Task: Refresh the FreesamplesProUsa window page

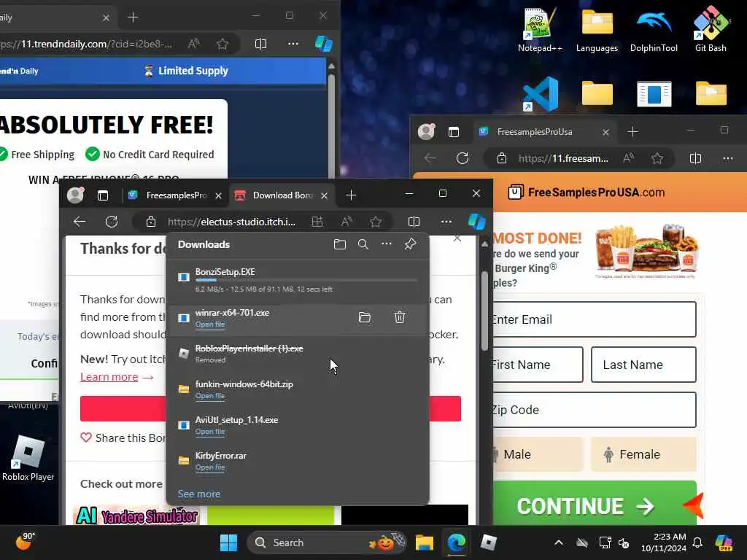Action: click(462, 158)
